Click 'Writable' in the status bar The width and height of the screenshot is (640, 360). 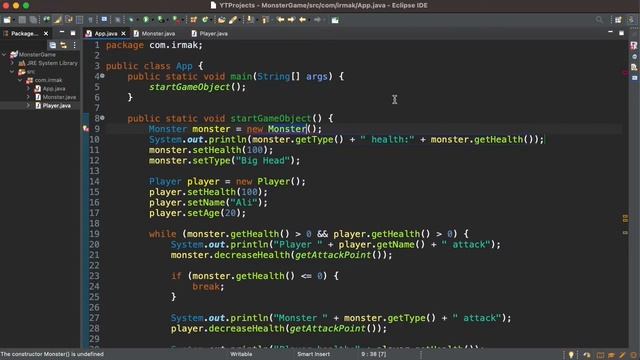241,354
